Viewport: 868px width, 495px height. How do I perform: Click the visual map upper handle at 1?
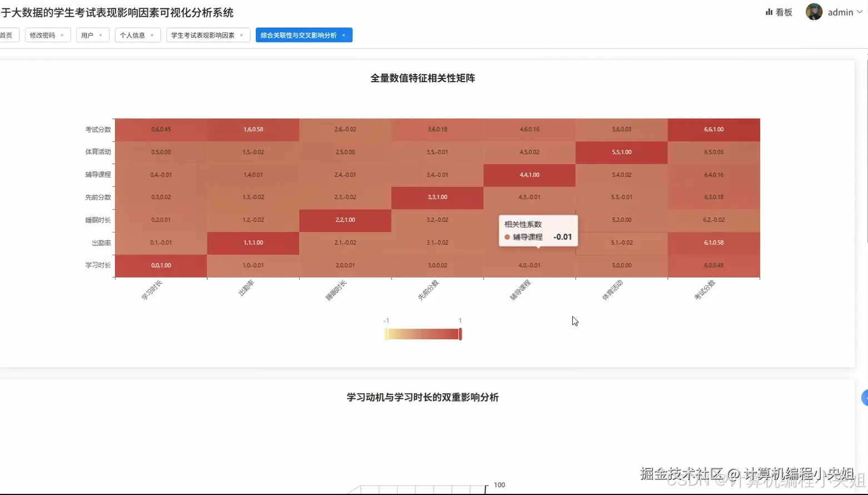pos(460,334)
